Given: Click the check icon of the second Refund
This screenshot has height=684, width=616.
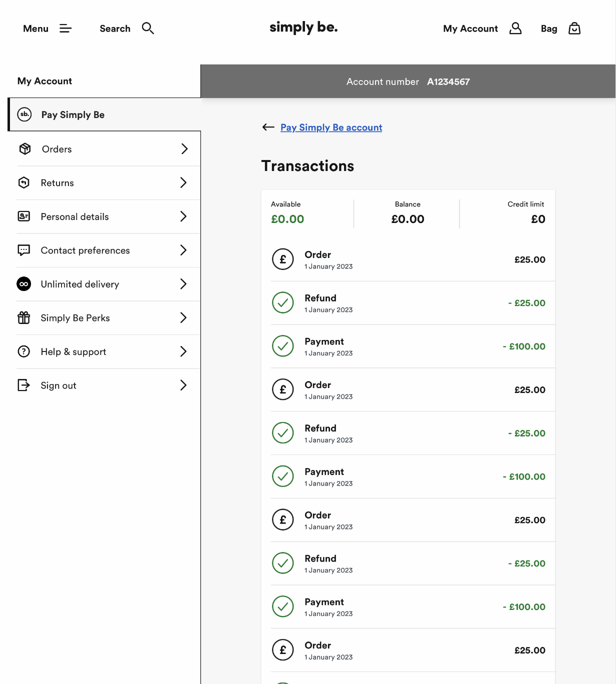Looking at the screenshot, I should coord(283,433).
